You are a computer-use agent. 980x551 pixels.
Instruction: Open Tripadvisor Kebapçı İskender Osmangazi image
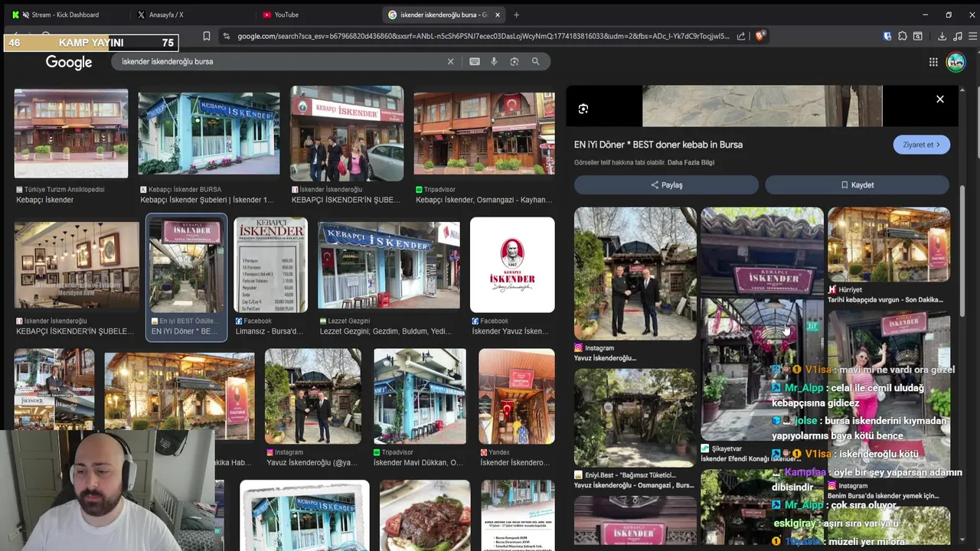tap(484, 133)
